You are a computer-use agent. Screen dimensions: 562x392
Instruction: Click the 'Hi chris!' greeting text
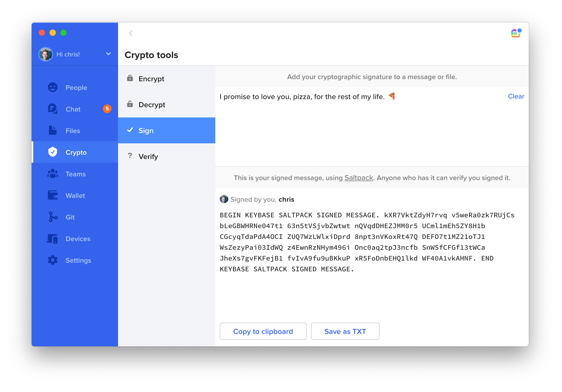click(x=68, y=54)
